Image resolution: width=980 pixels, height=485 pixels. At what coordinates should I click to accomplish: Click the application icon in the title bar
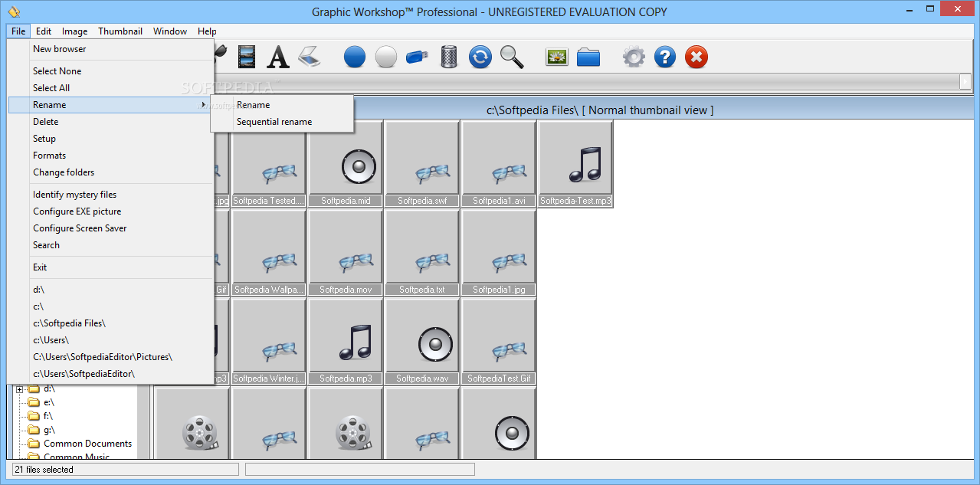click(14, 11)
